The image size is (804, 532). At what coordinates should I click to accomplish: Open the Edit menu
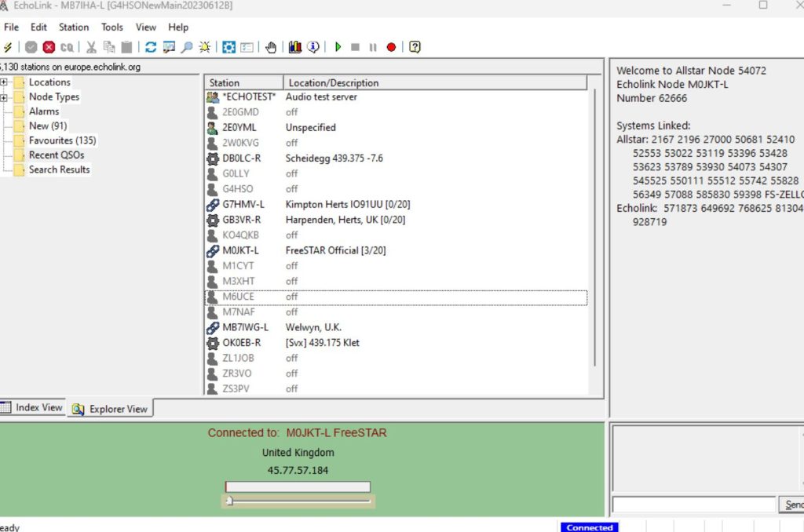coord(38,27)
